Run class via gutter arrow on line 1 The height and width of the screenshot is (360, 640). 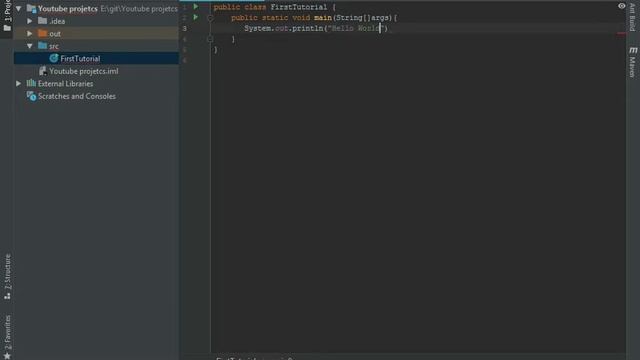click(196, 7)
